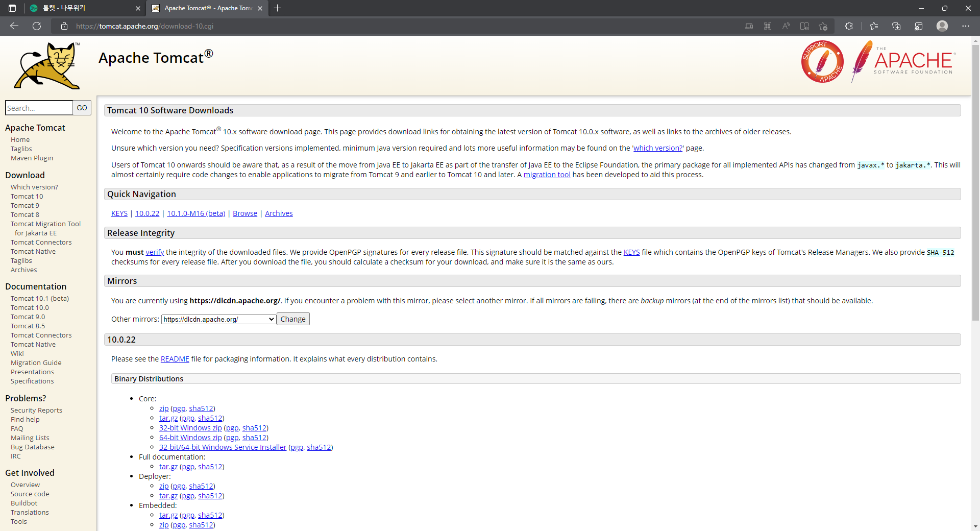Reload the page with refresh icon

pyautogui.click(x=37, y=26)
